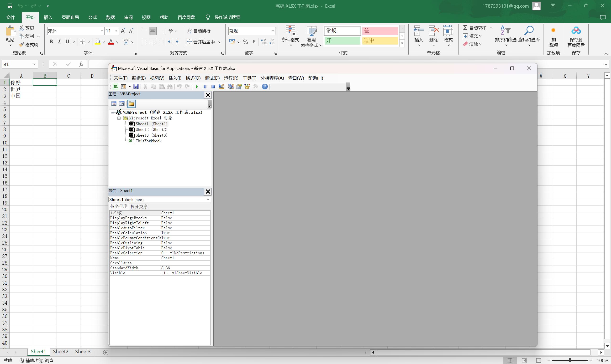Click the Insert UserForm icon in VBA toolbar
This screenshot has height=364, width=611.
(x=124, y=87)
